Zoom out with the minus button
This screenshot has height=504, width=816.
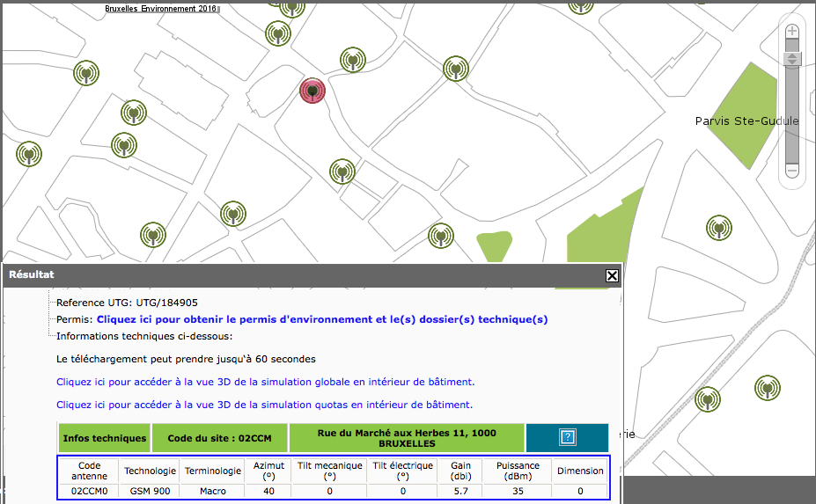click(791, 170)
